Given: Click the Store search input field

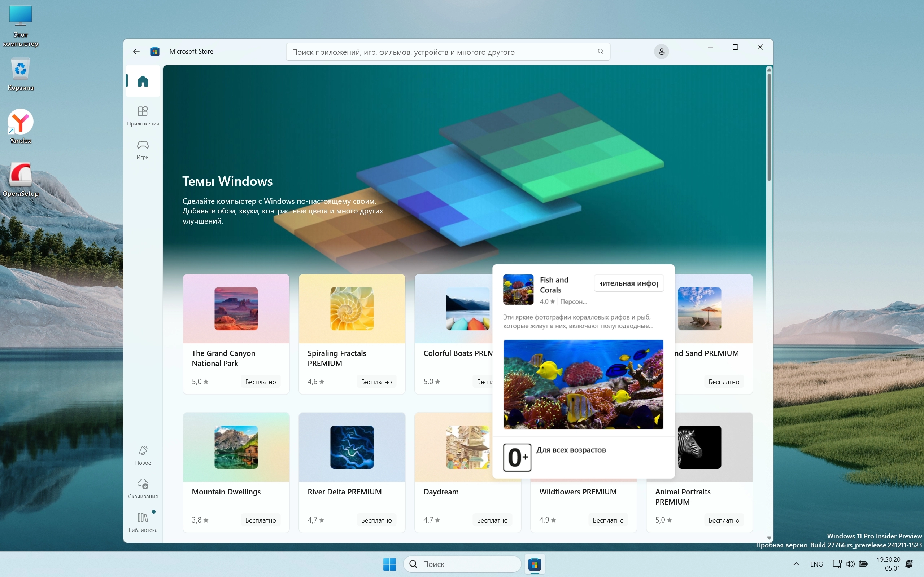Looking at the screenshot, I should 439,52.
